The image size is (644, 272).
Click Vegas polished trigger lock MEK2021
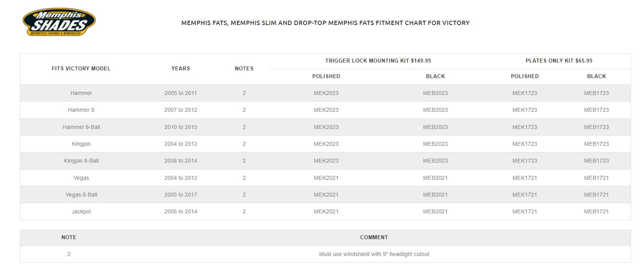326,178
